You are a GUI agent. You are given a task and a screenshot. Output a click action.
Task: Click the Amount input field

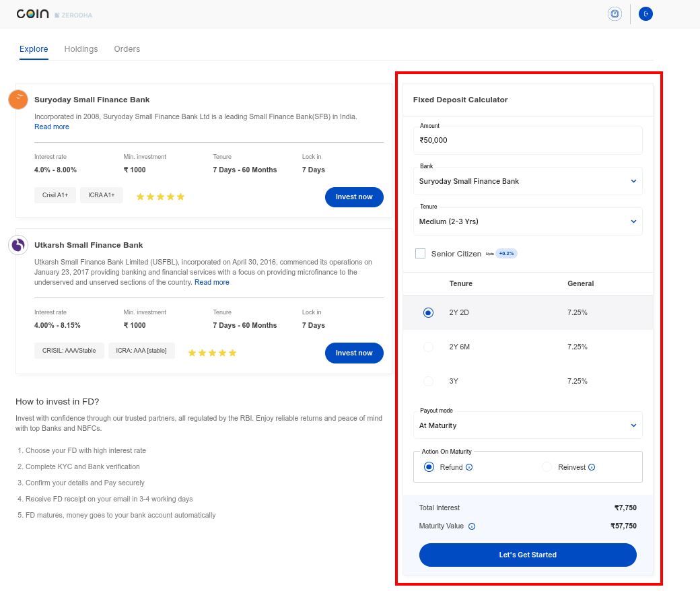coord(527,140)
